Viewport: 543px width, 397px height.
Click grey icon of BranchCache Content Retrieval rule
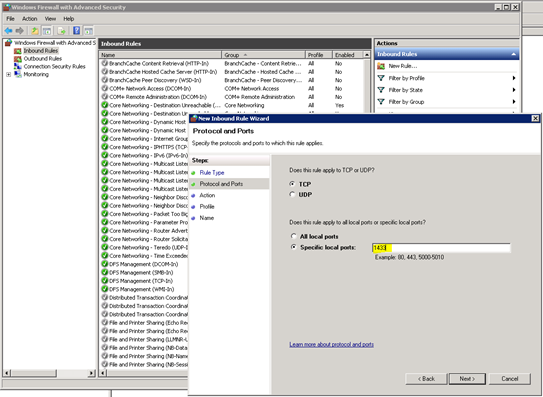pyautogui.click(x=105, y=63)
